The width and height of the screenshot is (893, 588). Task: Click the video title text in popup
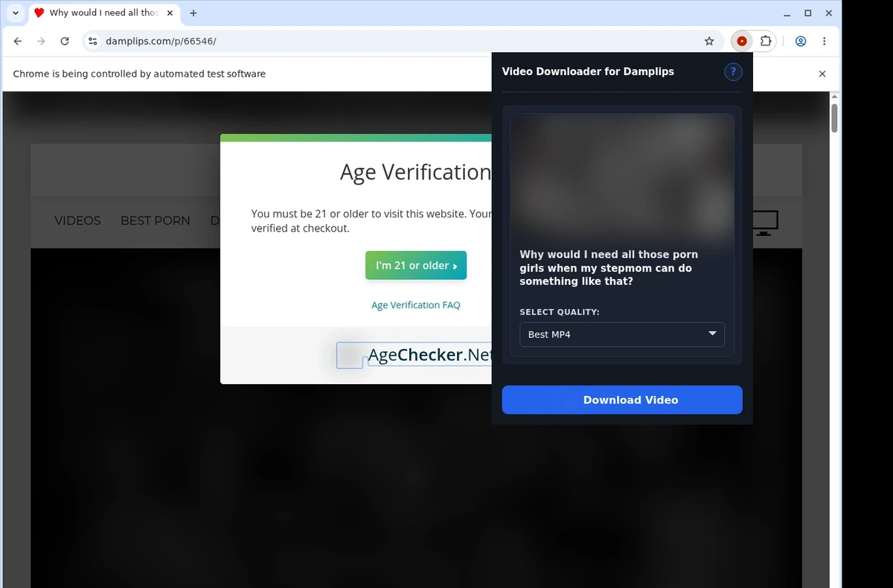point(609,268)
